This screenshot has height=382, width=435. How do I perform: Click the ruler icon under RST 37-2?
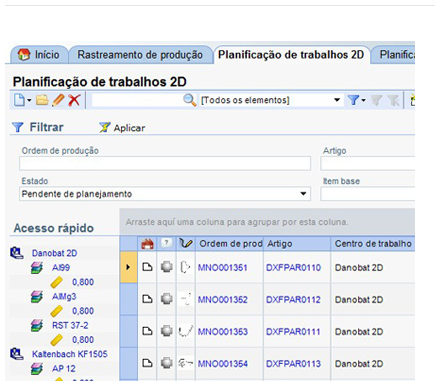[x=57, y=340]
